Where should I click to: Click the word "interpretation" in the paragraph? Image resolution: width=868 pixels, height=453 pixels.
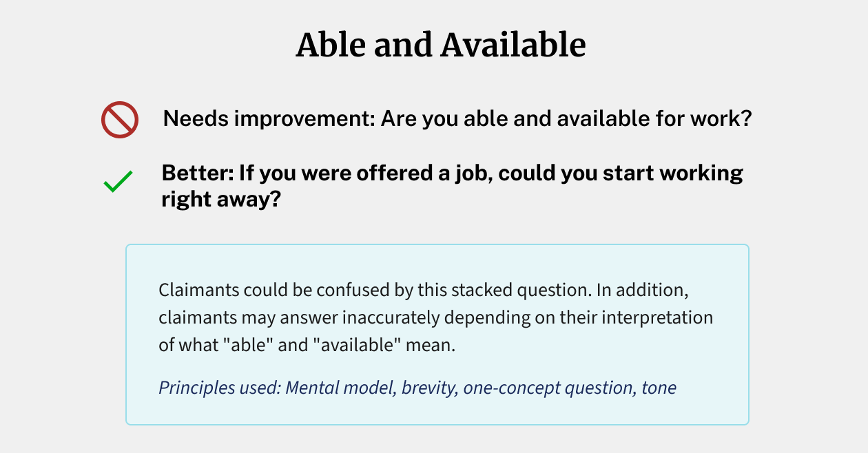[654, 318]
